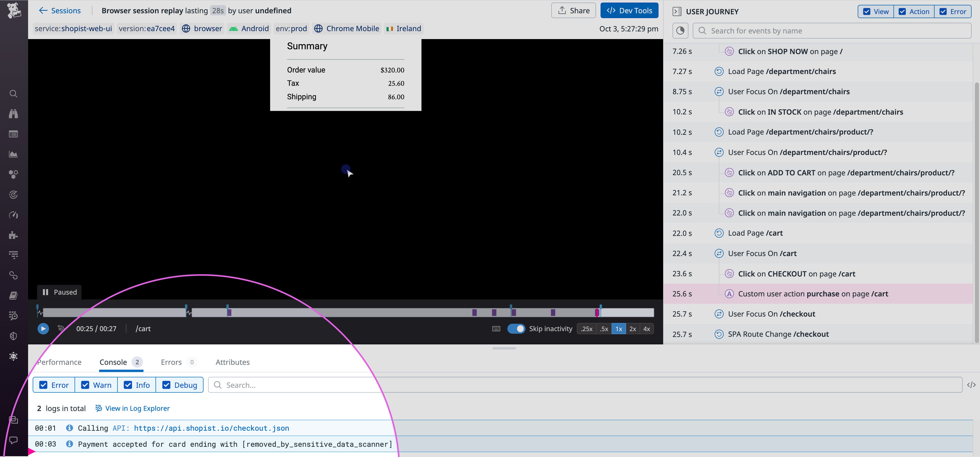Set playback speed to 2x
This screenshot has width=980, height=457.
point(633,328)
